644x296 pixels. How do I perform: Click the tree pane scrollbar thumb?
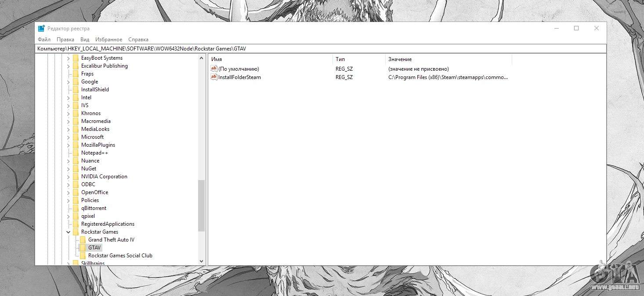coord(202,206)
